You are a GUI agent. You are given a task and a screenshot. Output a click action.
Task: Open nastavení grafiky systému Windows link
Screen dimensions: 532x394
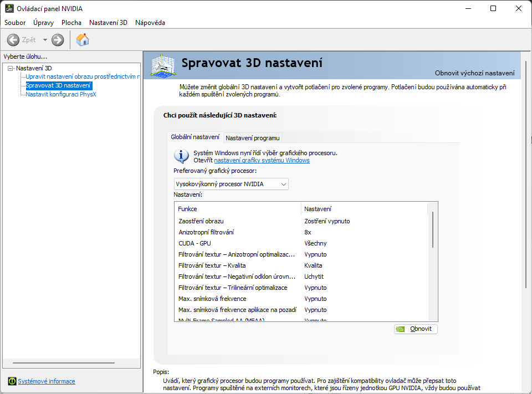[262, 160]
